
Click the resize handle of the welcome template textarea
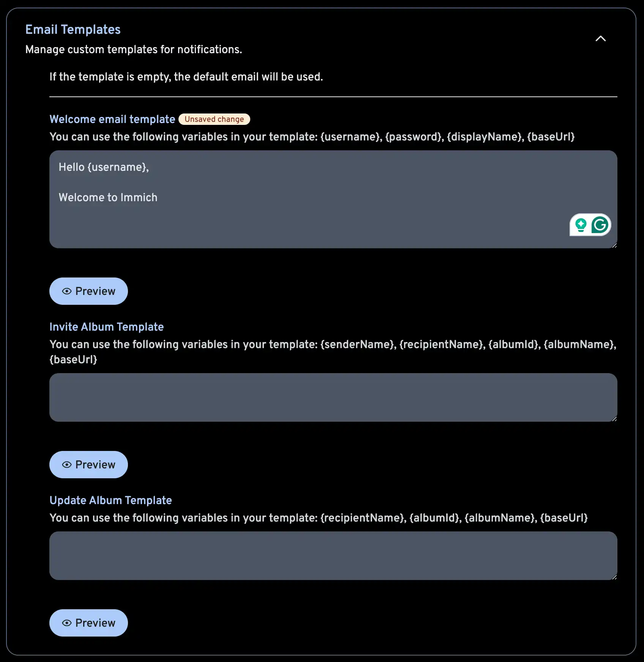[614, 245]
